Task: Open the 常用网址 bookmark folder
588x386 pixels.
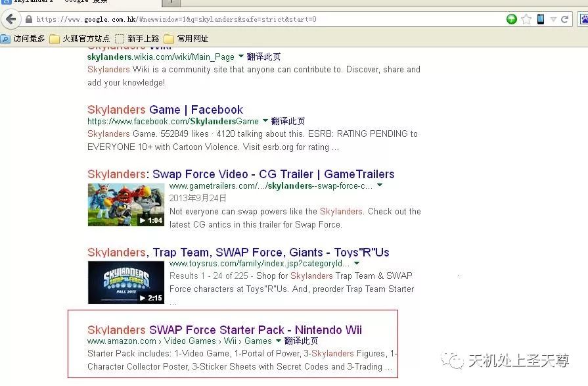Action: (x=187, y=39)
